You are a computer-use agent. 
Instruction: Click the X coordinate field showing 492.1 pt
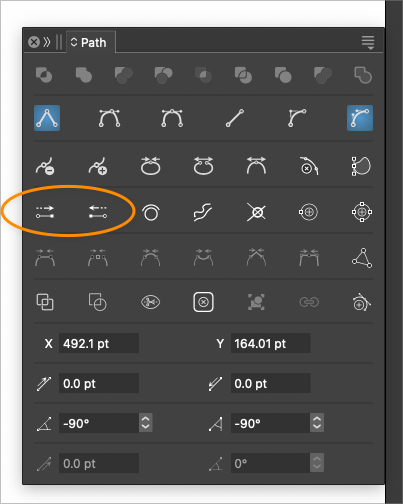99,343
